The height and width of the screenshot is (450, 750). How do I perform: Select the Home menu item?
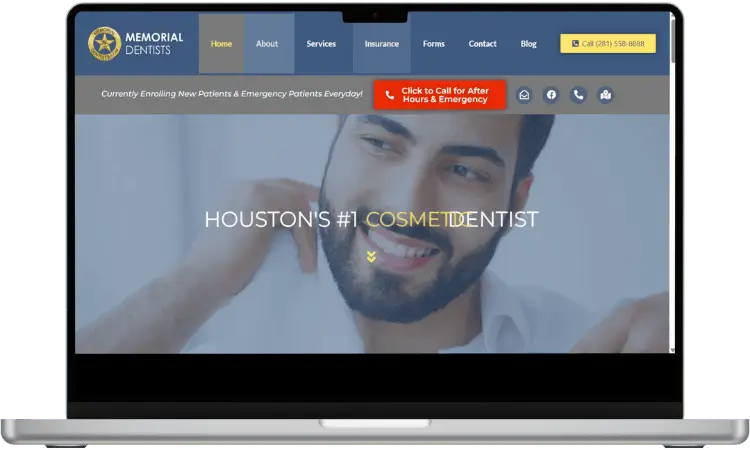tap(221, 44)
